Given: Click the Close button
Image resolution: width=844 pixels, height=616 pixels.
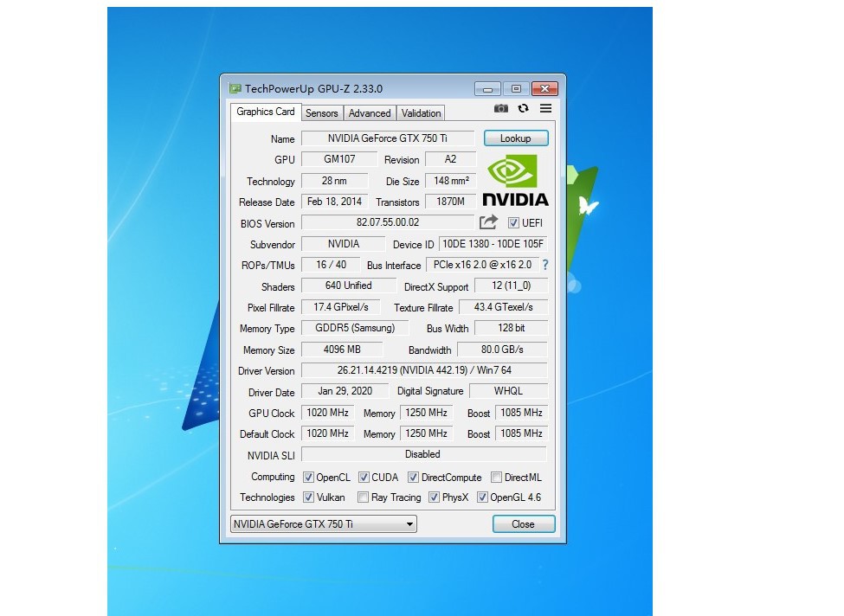Looking at the screenshot, I should [x=523, y=524].
